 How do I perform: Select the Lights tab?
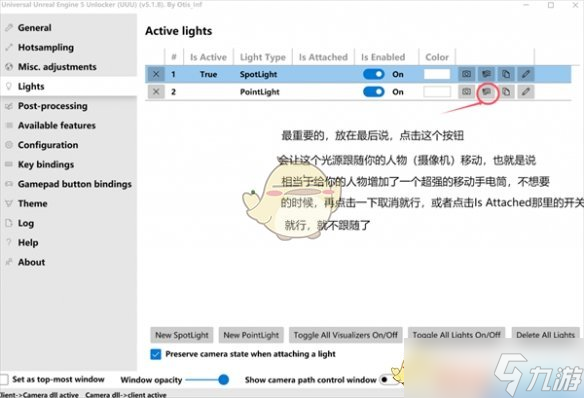[x=69, y=86]
